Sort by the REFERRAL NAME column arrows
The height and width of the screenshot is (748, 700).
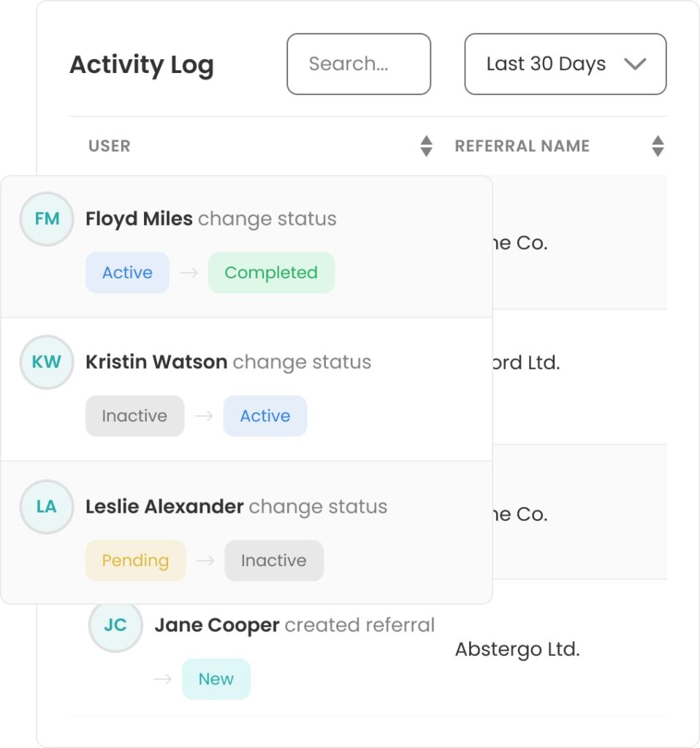point(658,146)
